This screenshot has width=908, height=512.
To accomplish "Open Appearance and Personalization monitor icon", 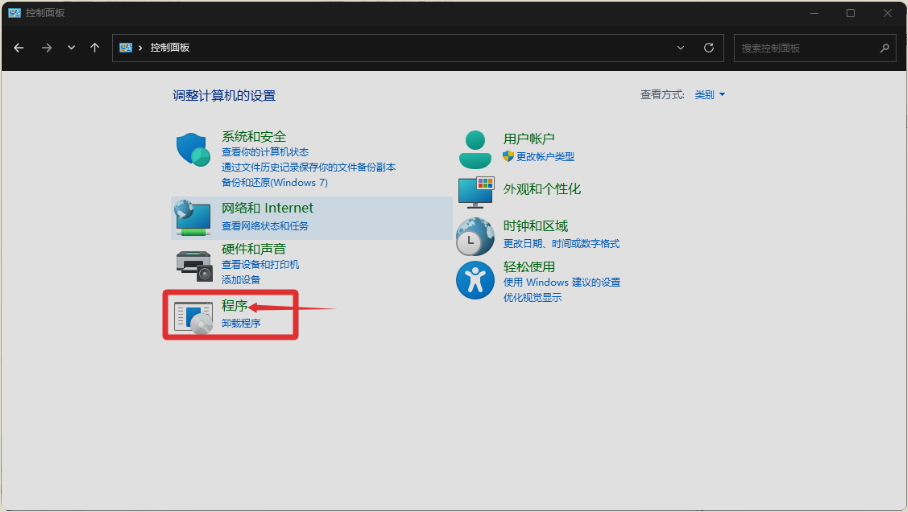I will pos(475,190).
